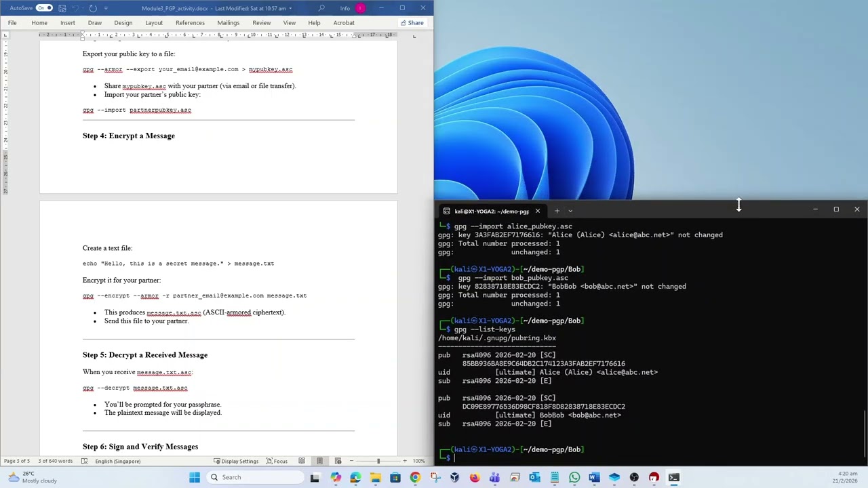
Task: Click the Search magnifier in Word title bar
Action: tap(321, 8)
